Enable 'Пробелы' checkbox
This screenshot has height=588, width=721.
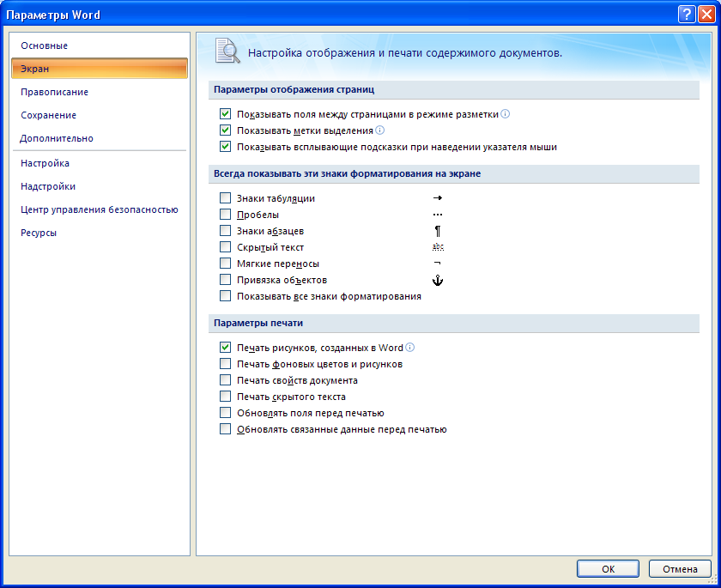[225, 215]
